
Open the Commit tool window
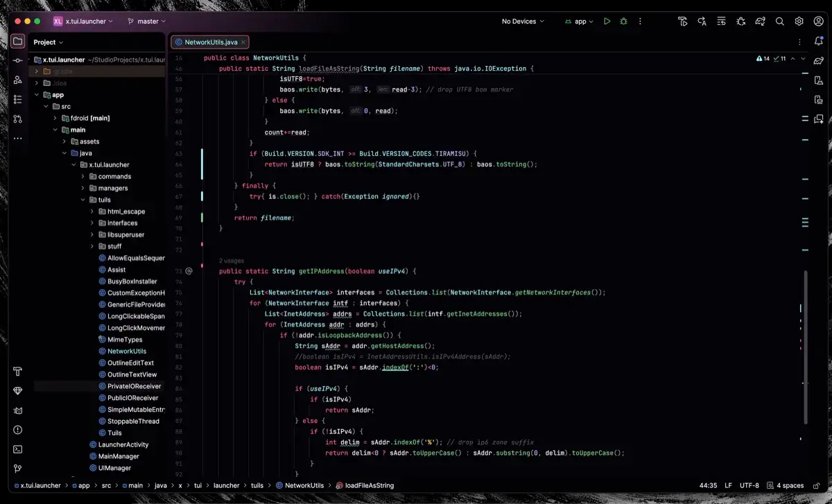tap(18, 61)
